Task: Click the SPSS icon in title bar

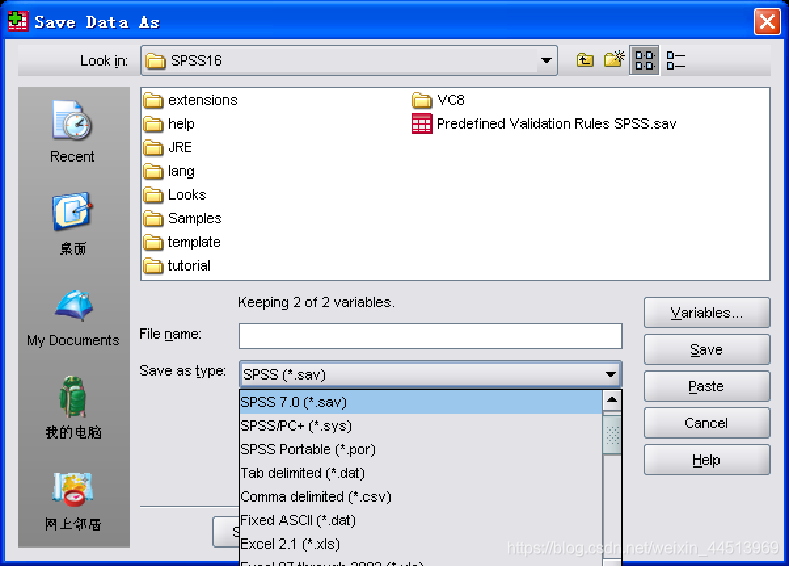Action: [x=18, y=21]
